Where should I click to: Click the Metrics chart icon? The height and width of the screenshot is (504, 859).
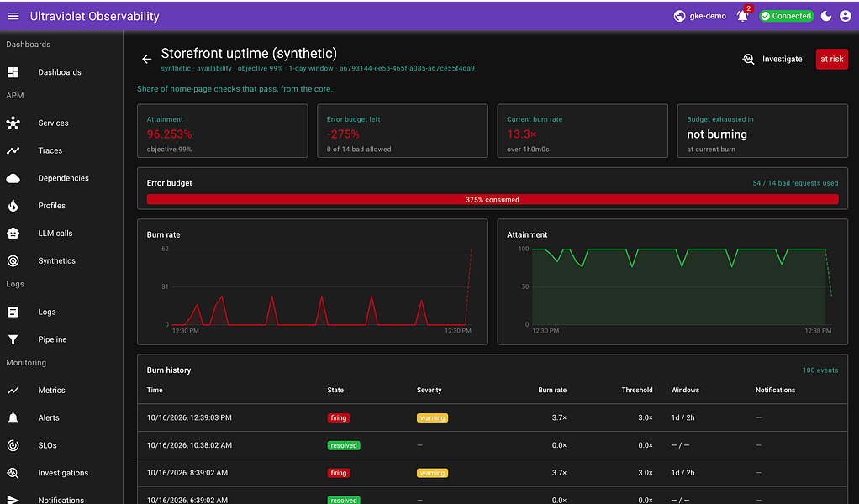pyautogui.click(x=13, y=390)
